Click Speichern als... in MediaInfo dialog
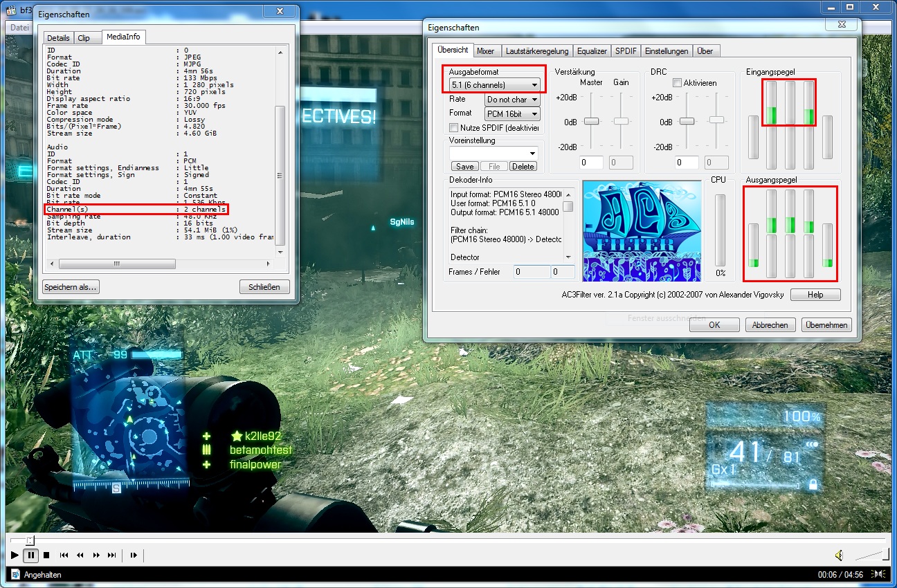 tap(71, 287)
